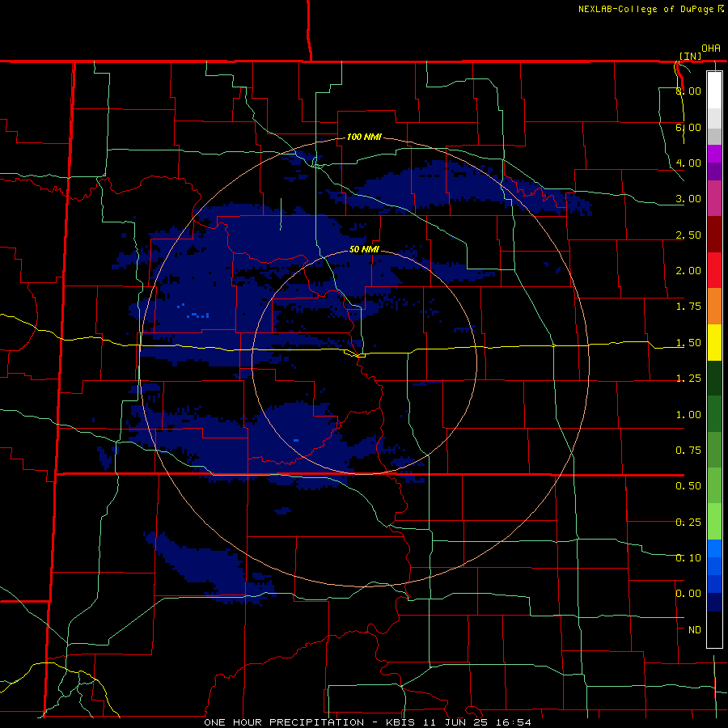Click the bright red swatch in the scale

pyautogui.click(x=714, y=270)
